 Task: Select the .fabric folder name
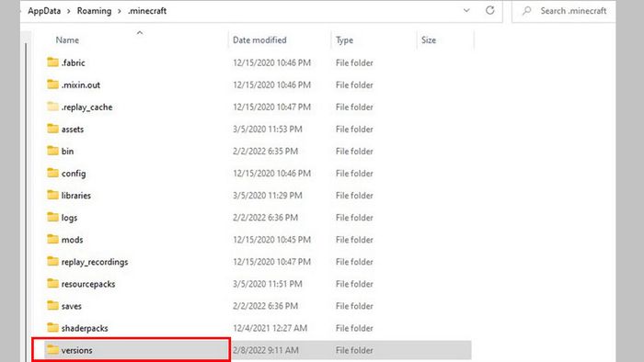click(73, 62)
